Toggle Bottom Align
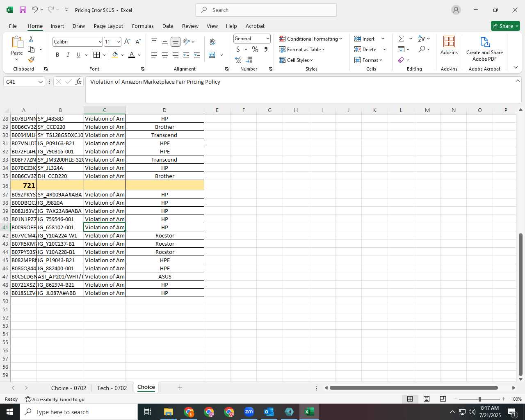The width and height of the screenshot is (525, 420). point(176,42)
